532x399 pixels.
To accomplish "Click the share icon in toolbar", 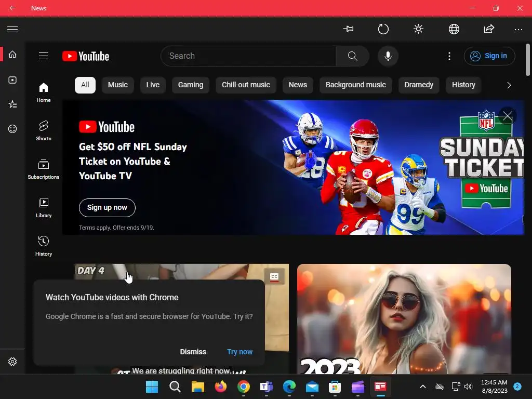I will [x=489, y=29].
